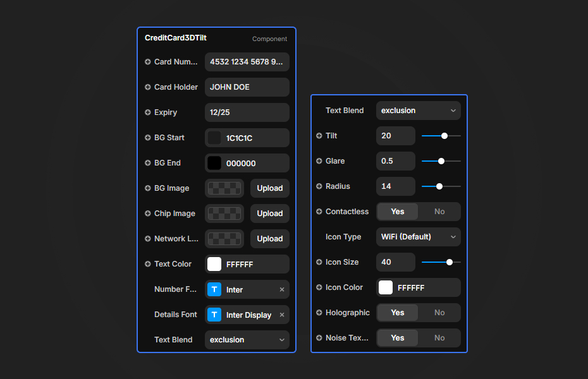Click the Expiry input field showing 12/25
This screenshot has height=379, width=588.
pyautogui.click(x=247, y=112)
